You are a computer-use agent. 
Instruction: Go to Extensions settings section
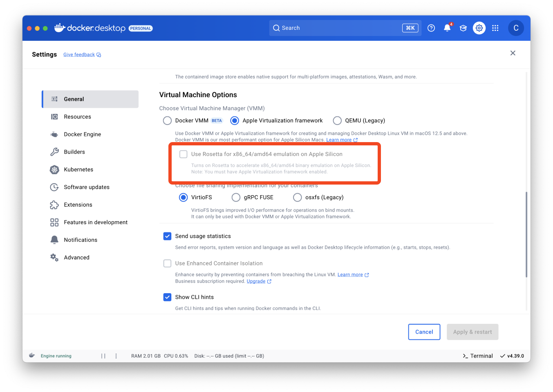point(90,205)
